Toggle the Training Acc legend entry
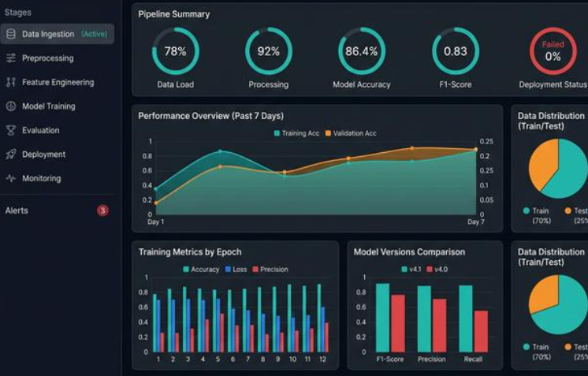588x376 pixels. pos(296,133)
